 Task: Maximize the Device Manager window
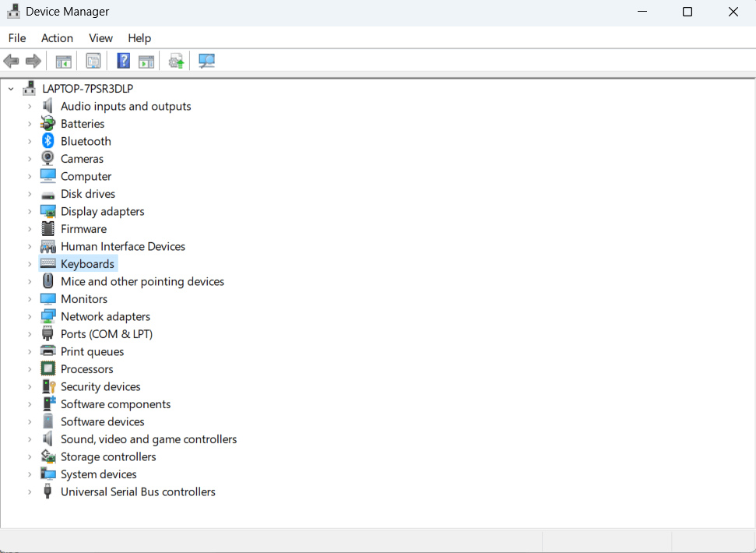click(687, 12)
